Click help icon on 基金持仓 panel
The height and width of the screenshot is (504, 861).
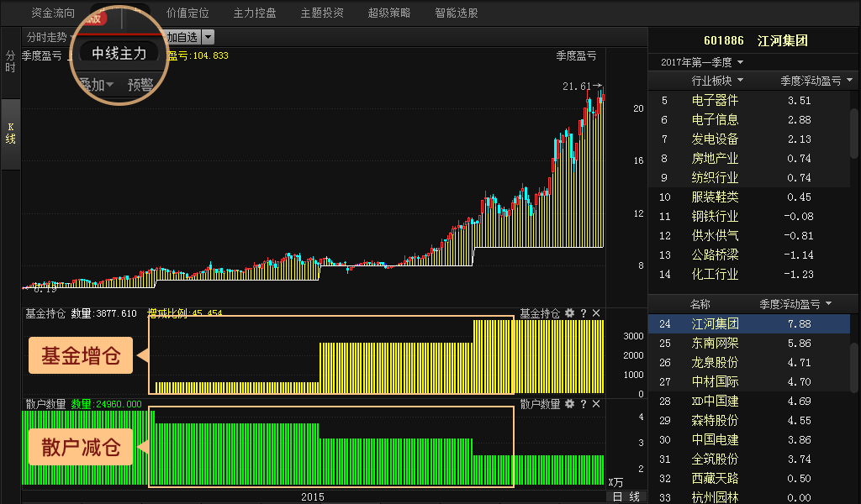pos(583,313)
